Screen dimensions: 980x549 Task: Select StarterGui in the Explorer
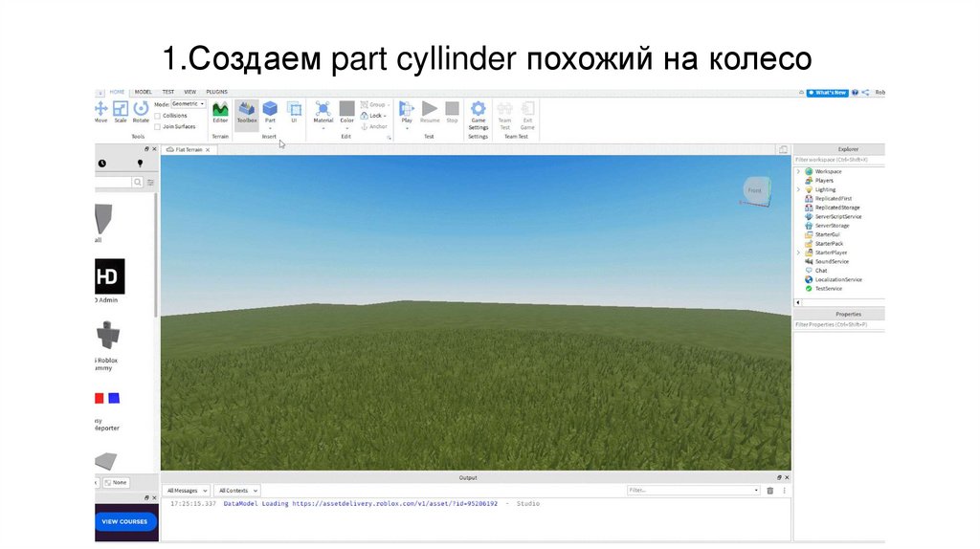pyautogui.click(x=827, y=235)
